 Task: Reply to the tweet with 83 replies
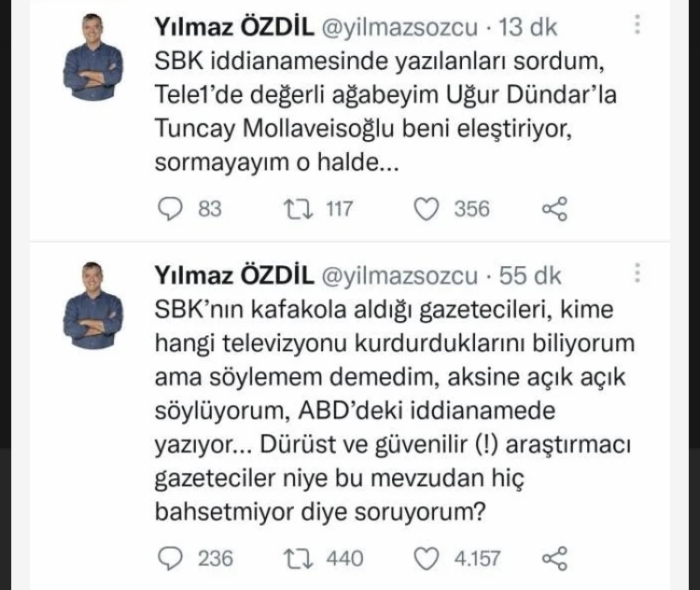(170, 208)
